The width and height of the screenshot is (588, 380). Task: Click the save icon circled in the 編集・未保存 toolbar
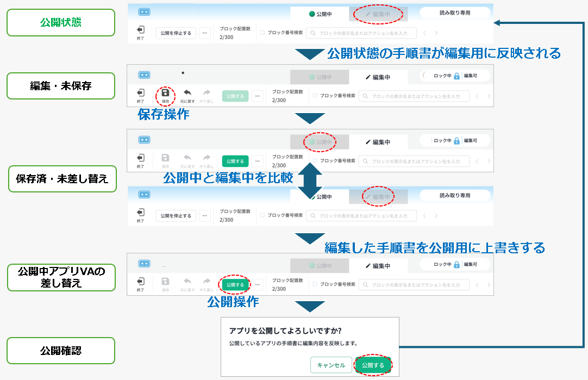pos(165,93)
